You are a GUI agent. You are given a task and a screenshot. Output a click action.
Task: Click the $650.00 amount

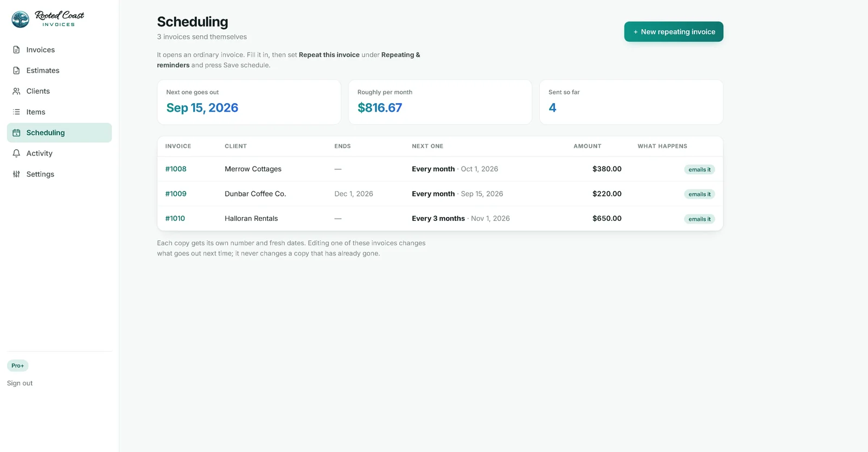(x=607, y=219)
